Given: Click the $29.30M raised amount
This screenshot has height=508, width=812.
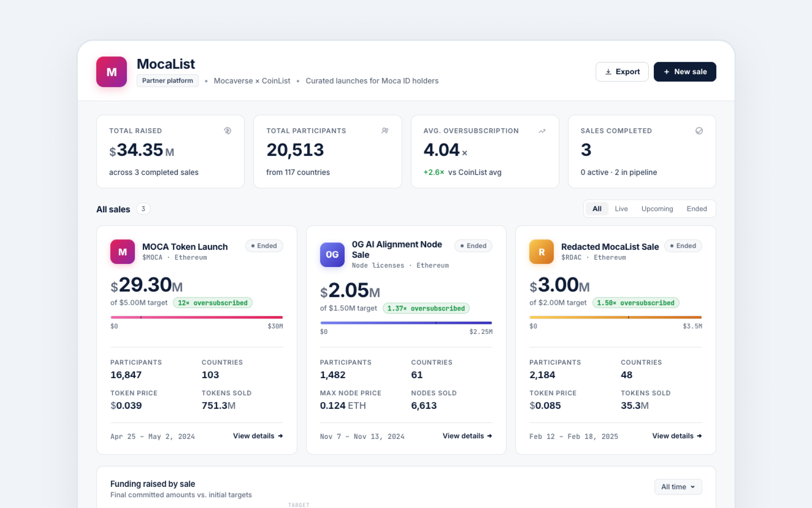Looking at the screenshot, I should 146,285.
